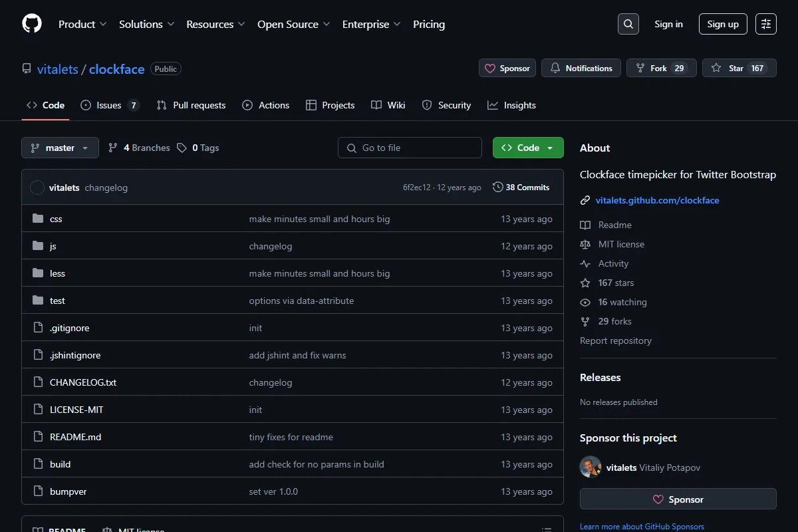This screenshot has width=798, height=532.
Task: Expand the Product menu in header
Action: pyautogui.click(x=82, y=24)
